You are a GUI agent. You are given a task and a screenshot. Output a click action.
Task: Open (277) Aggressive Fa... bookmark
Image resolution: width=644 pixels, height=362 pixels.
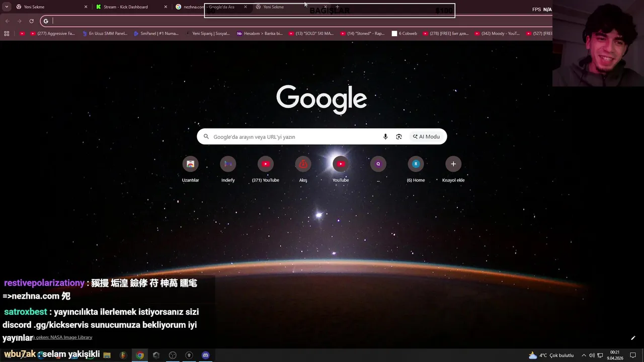pos(52,34)
